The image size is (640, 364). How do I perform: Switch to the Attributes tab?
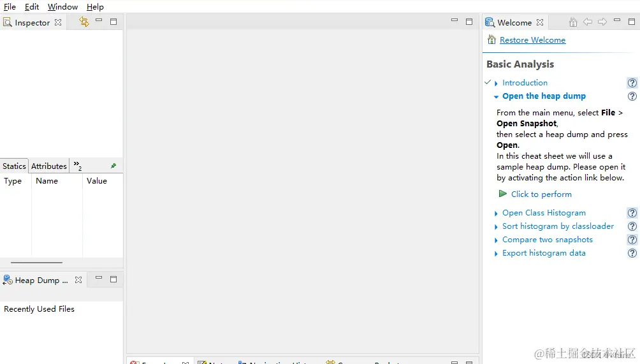pos(49,166)
